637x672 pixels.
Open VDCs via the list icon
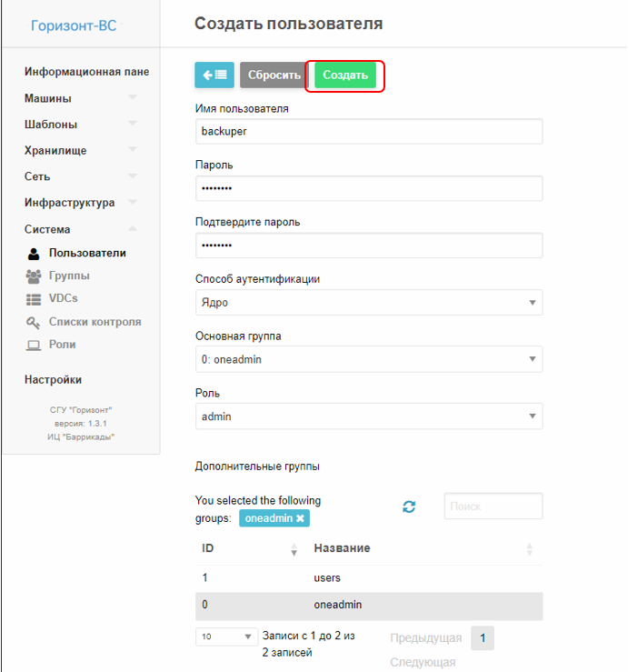tap(34, 299)
